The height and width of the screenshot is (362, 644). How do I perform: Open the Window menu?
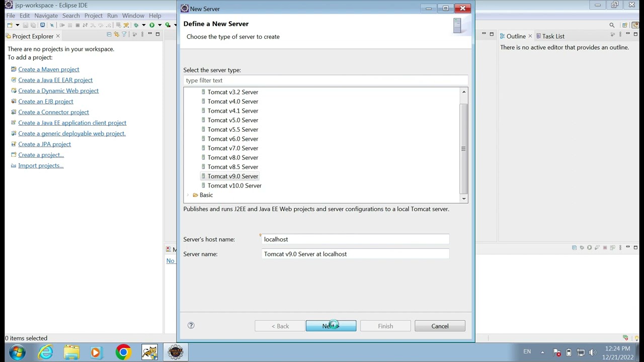[133, 16]
